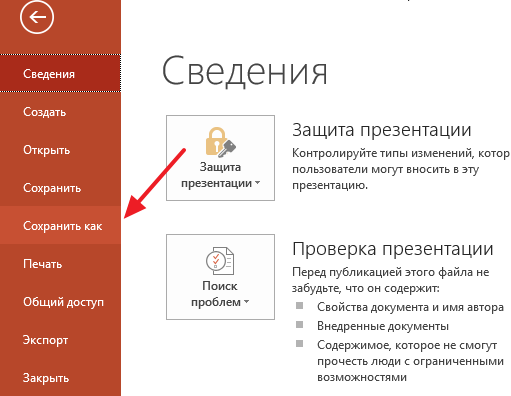Click the padlock and key icon

tap(220, 142)
